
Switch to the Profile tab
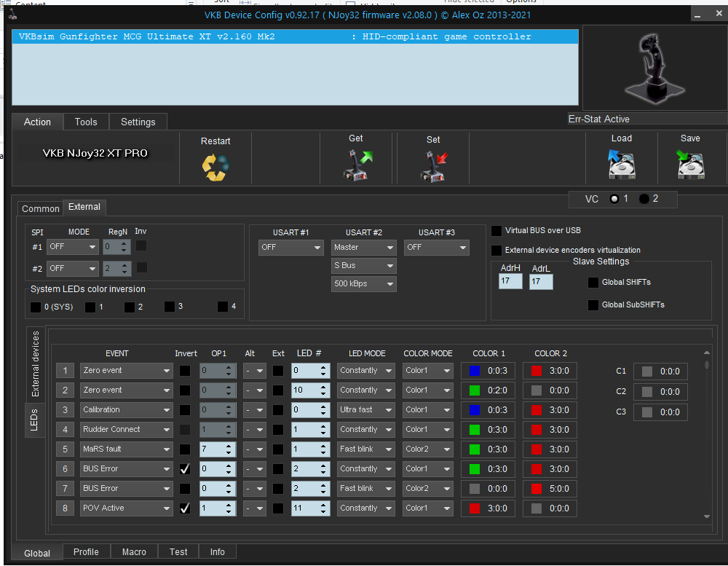click(86, 551)
